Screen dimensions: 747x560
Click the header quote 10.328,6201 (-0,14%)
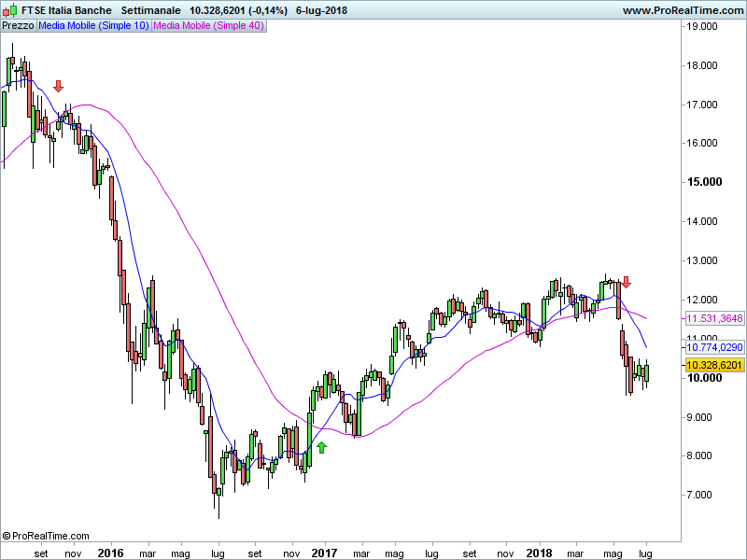(x=238, y=10)
